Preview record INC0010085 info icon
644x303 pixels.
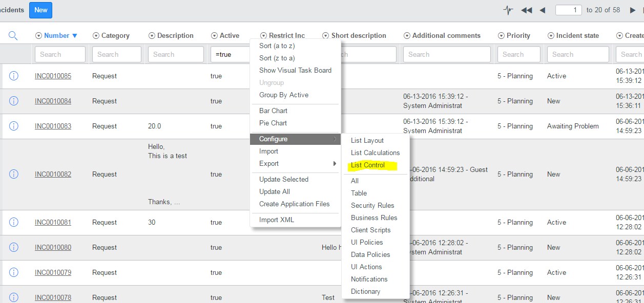click(x=14, y=76)
